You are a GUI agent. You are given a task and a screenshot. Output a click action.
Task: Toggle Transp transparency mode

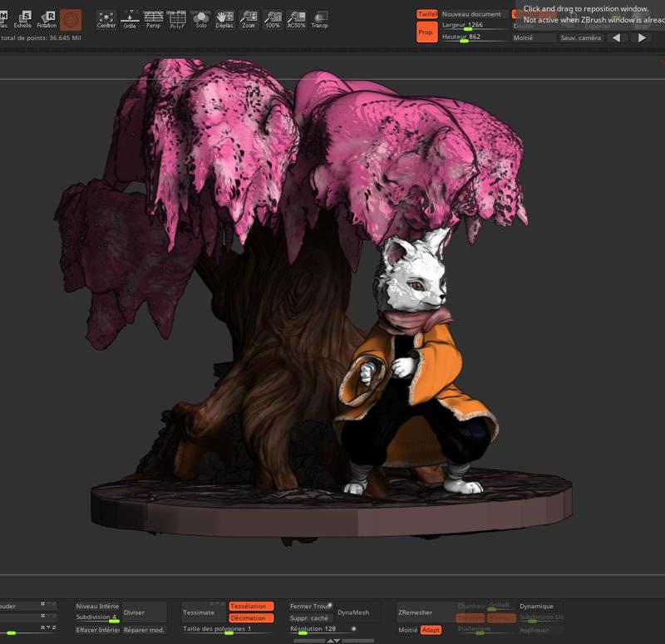[319, 19]
